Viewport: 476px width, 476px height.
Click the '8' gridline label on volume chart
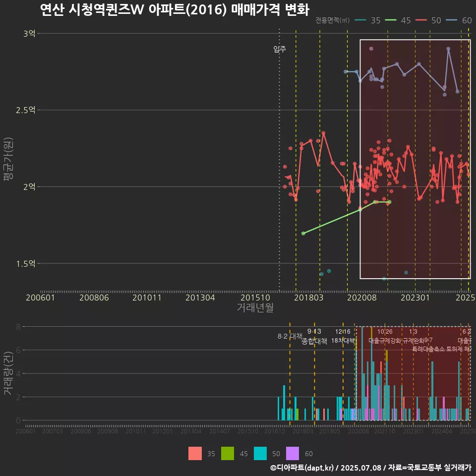click(x=18, y=327)
